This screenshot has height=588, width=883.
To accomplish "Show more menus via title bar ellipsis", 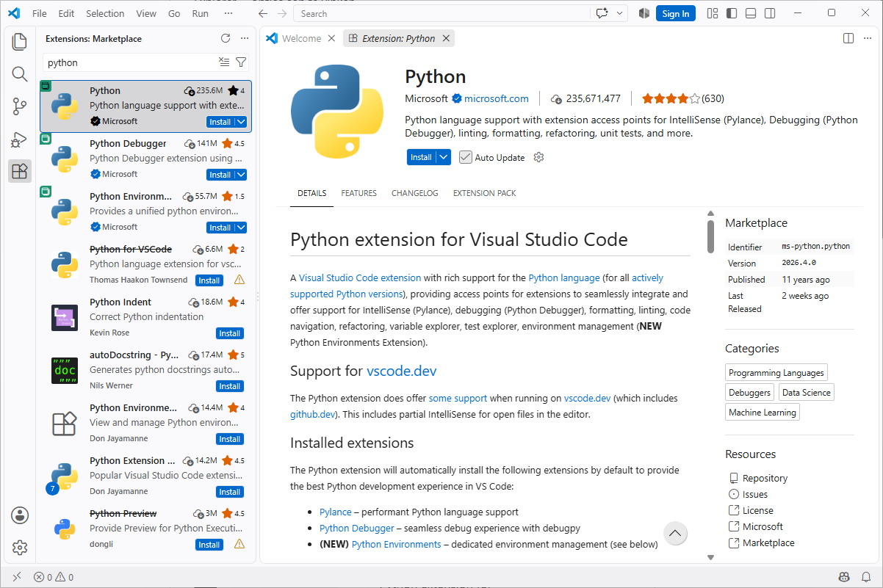I will (229, 13).
